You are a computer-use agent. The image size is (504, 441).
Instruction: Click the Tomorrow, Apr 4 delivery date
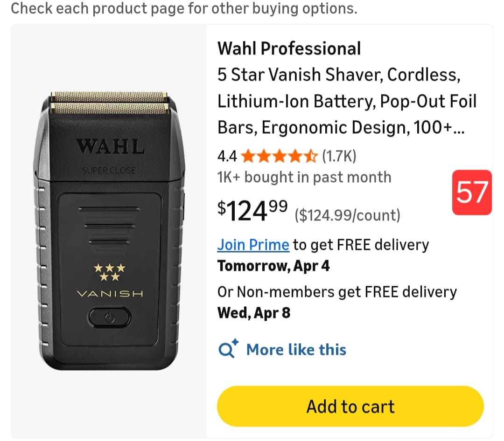tap(273, 266)
